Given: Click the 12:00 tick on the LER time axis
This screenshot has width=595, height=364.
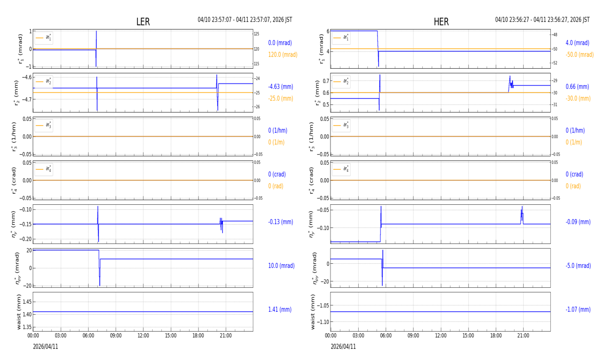Looking at the screenshot, I should 143,336.
